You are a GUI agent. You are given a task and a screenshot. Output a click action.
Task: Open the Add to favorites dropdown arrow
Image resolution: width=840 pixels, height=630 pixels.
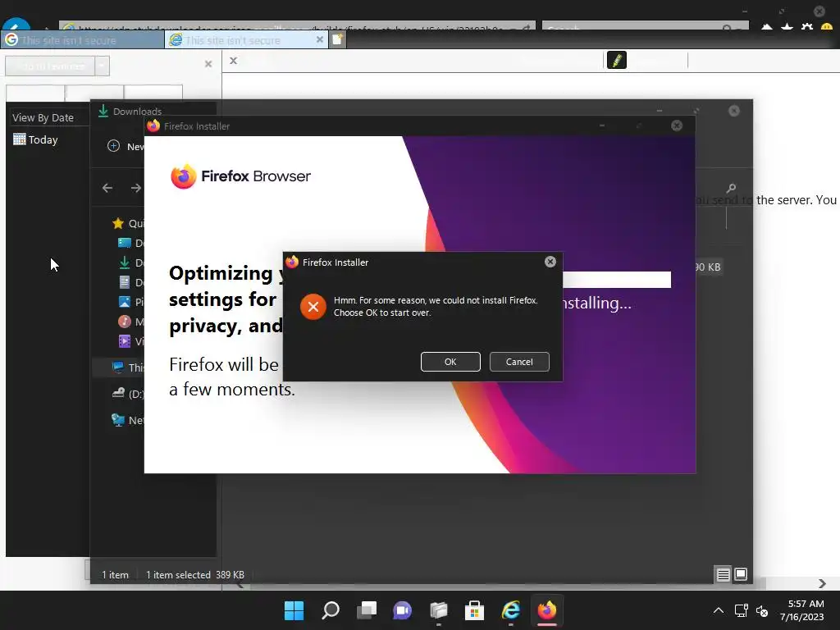[102, 66]
